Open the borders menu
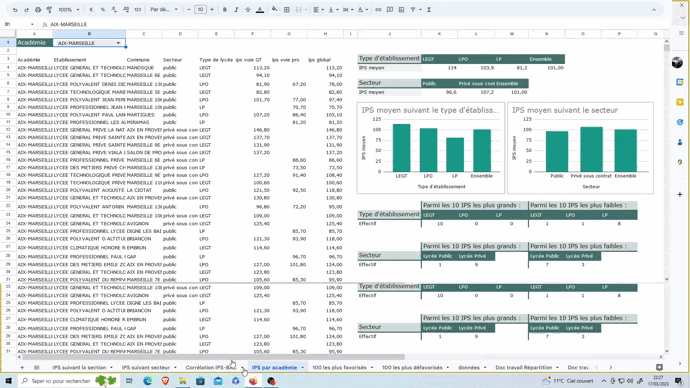The image size is (690, 388). coord(286,10)
